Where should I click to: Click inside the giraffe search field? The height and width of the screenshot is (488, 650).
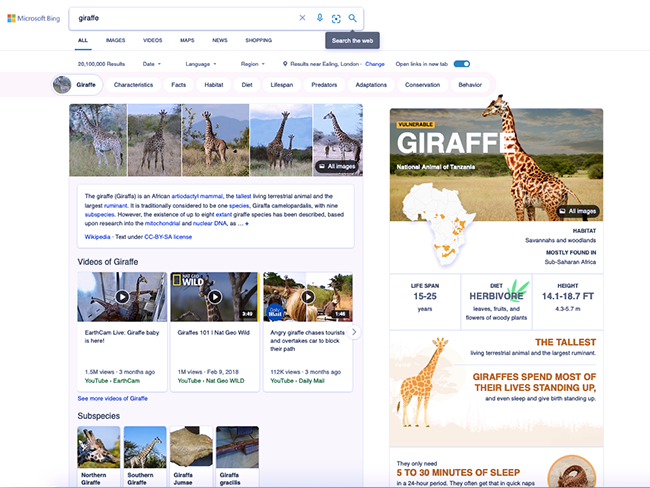185,18
